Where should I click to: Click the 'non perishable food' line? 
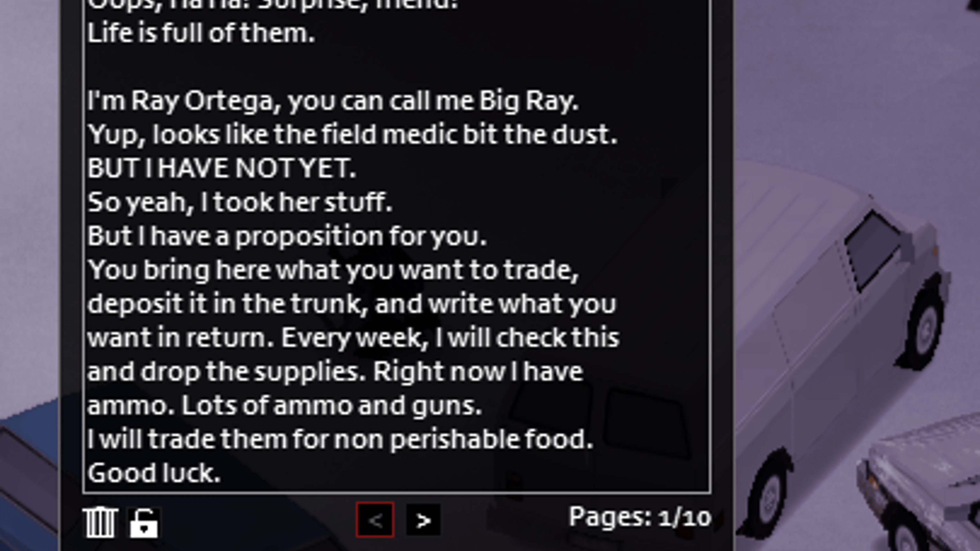click(x=340, y=439)
